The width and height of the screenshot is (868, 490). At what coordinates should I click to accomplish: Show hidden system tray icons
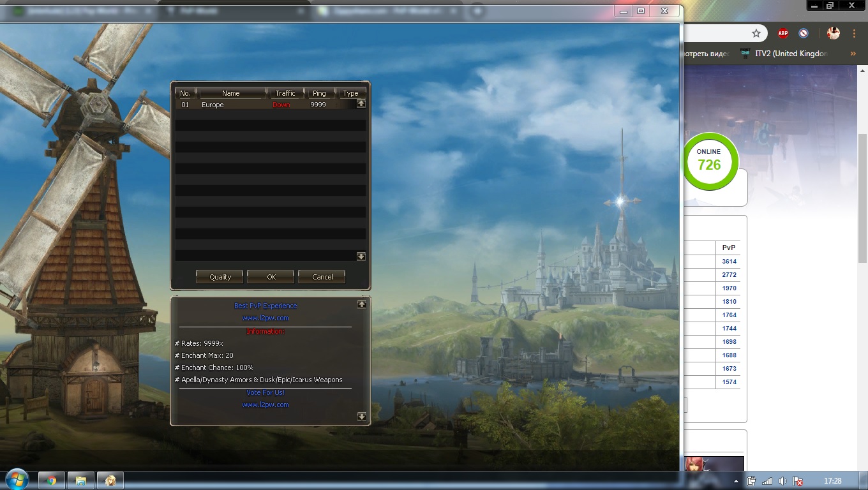pos(737,481)
